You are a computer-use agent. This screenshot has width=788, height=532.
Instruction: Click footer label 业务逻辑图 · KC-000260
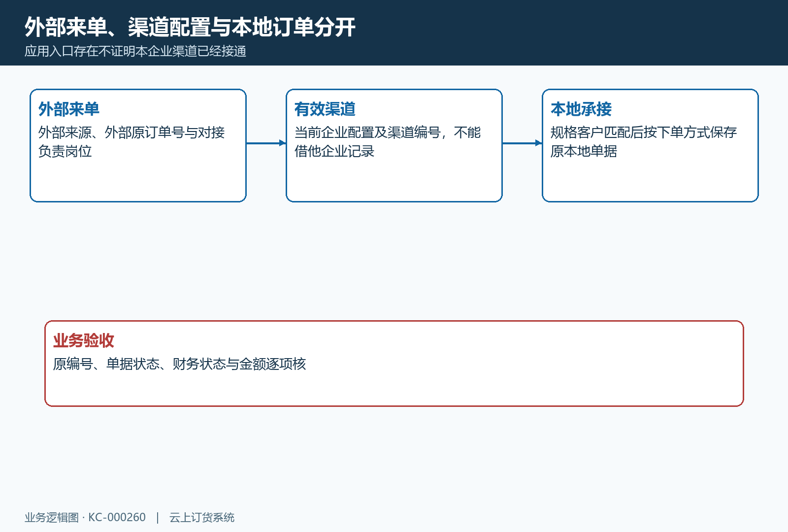coord(85,517)
